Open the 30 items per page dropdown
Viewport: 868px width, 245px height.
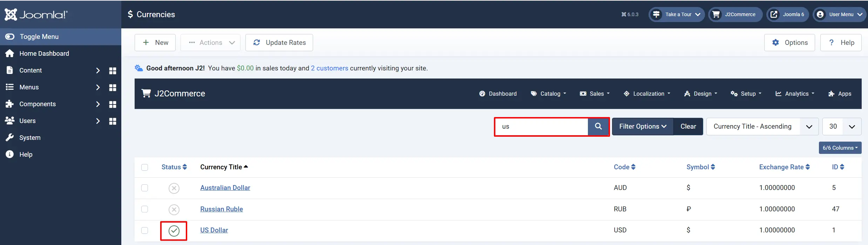point(842,127)
